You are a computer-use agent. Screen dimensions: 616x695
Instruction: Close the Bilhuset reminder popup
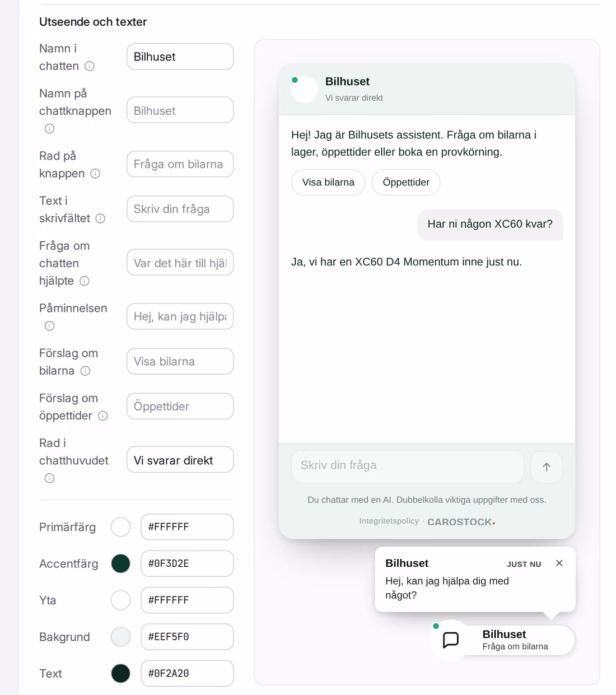coord(559,563)
